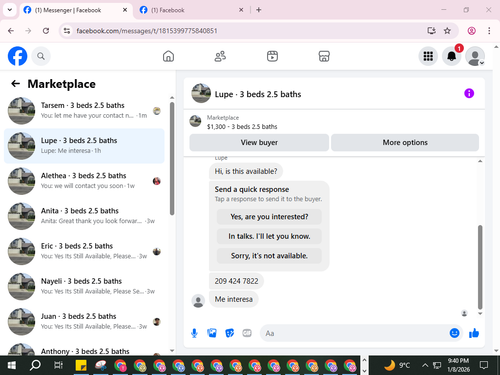Click the install app icon in address bar
500x375 pixels.
[431, 31]
